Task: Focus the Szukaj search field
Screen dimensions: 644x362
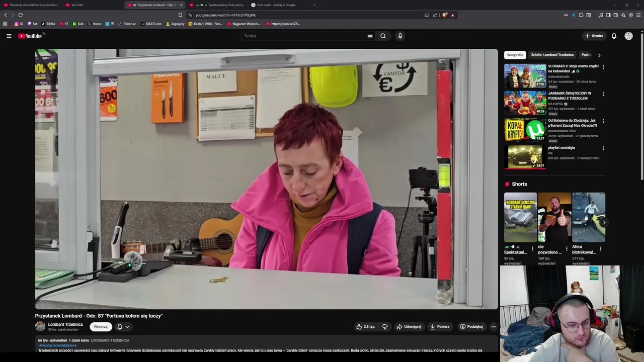Action: [304, 36]
